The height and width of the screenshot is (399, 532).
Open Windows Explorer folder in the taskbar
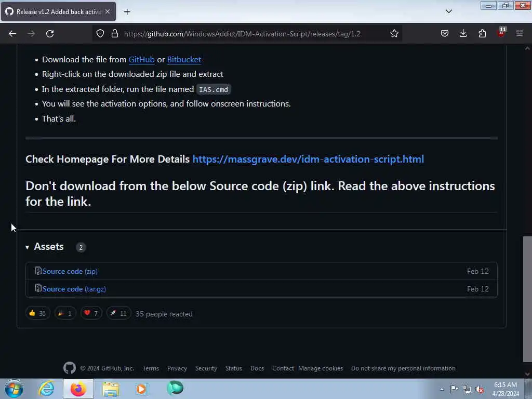pyautogui.click(x=111, y=389)
